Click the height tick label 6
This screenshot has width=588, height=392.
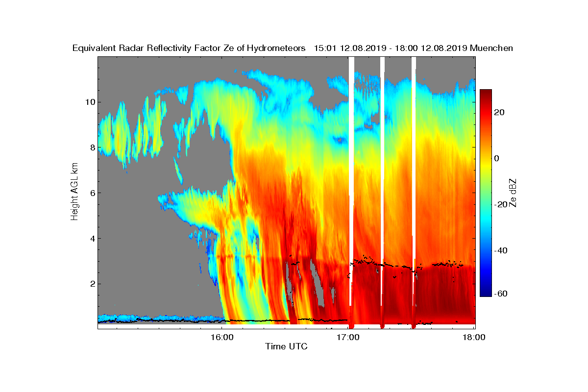(x=92, y=193)
